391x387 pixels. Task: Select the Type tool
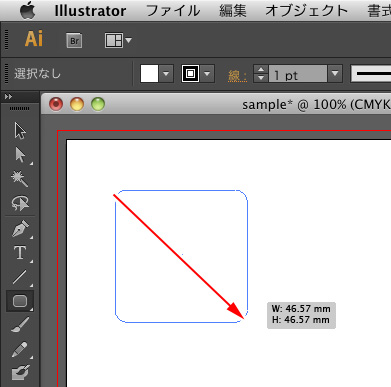point(20,253)
